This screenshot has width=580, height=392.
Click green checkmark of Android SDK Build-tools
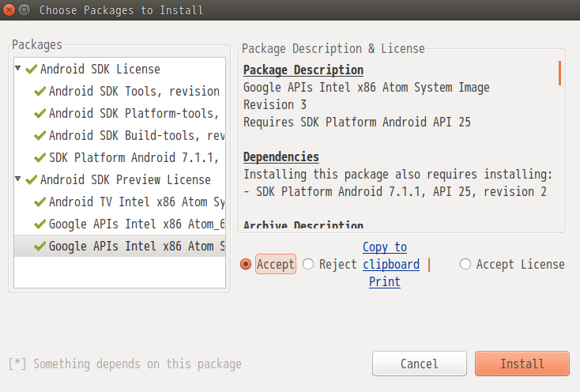[x=40, y=135]
